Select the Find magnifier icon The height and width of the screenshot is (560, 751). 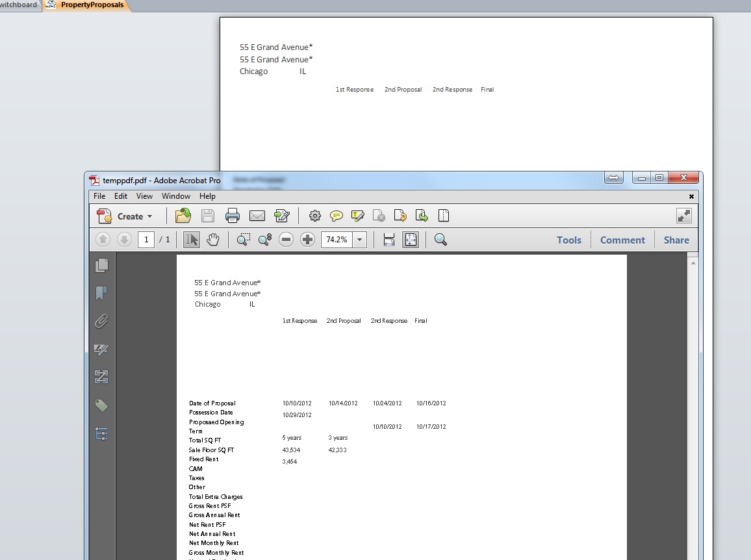(x=440, y=239)
